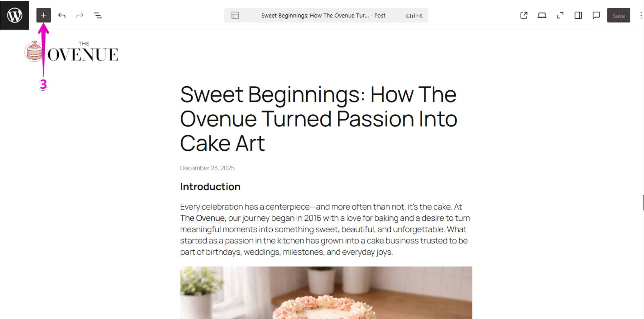The width and height of the screenshot is (644, 319).
Task: Open the Options three-dot menu
Action: (x=641, y=15)
